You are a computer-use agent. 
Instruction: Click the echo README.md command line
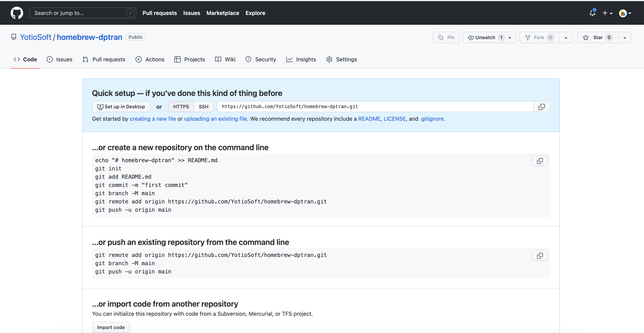tap(156, 160)
